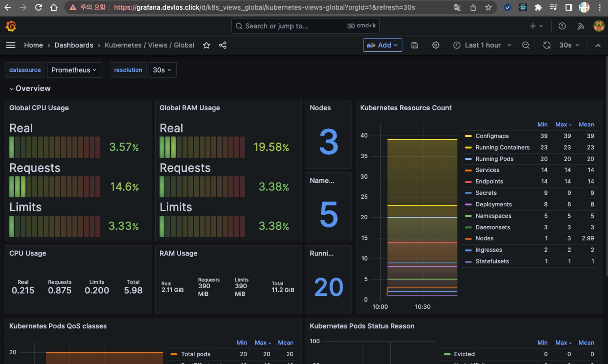Toggle Running Pods series visibility
Screen dimensions: 608x364
tap(494, 159)
